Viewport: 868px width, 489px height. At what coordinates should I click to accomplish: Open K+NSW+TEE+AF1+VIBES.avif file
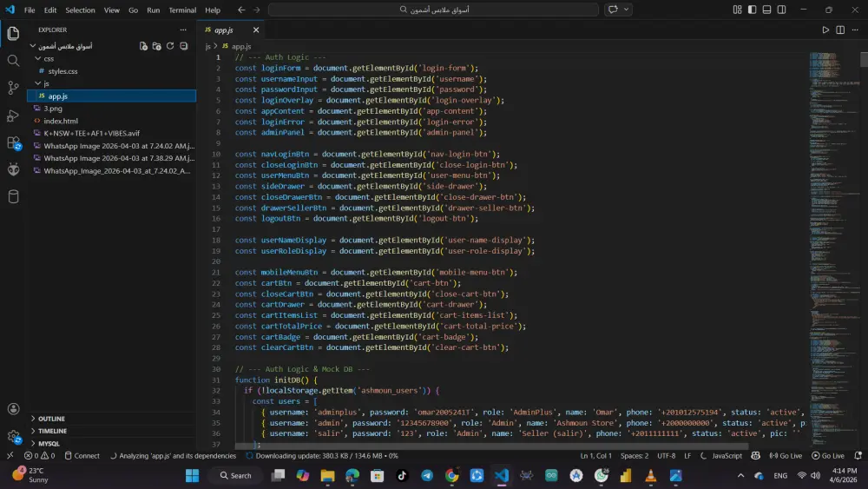(x=111, y=134)
